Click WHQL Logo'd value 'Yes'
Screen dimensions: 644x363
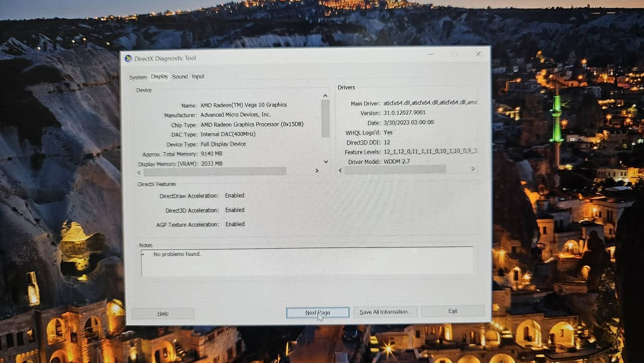(x=388, y=133)
